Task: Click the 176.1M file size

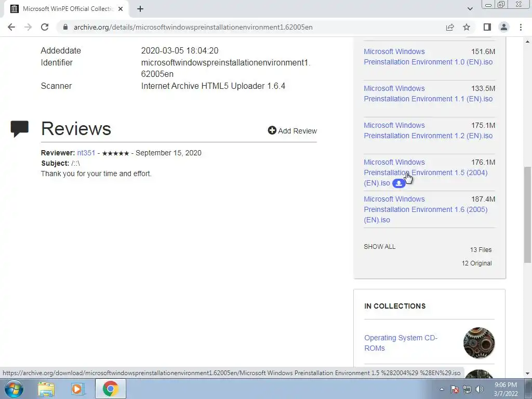Action: click(x=483, y=162)
